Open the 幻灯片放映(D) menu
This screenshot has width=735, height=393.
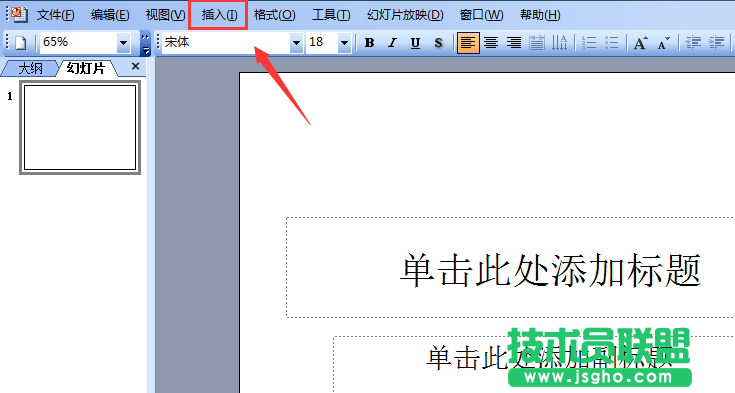click(x=405, y=15)
